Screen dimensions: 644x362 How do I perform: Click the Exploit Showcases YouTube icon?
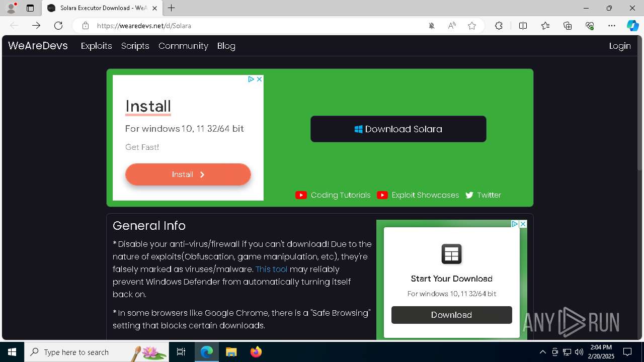pyautogui.click(x=382, y=195)
